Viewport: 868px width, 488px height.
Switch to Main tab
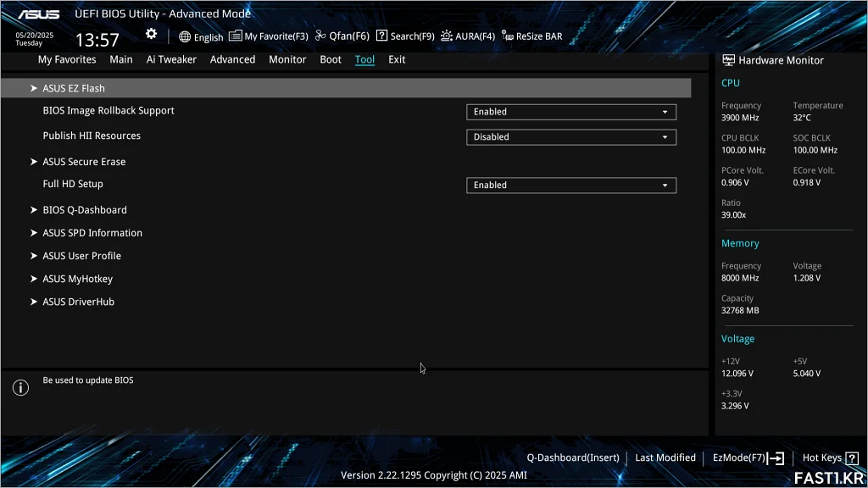pos(120,59)
